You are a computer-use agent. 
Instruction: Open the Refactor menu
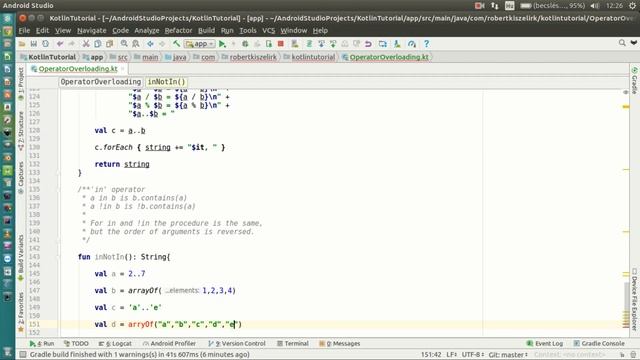tap(178, 31)
